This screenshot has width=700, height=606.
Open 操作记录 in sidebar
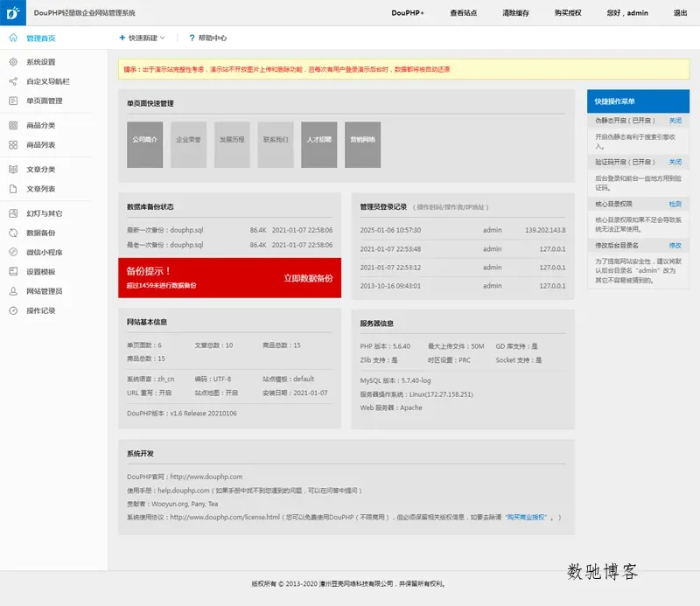coord(40,310)
